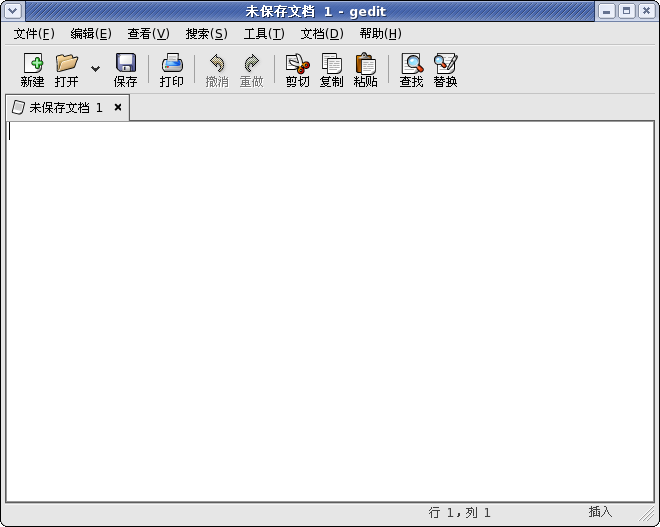Maximize the gedit window
Screen dimensions: 660x527
[626, 11]
